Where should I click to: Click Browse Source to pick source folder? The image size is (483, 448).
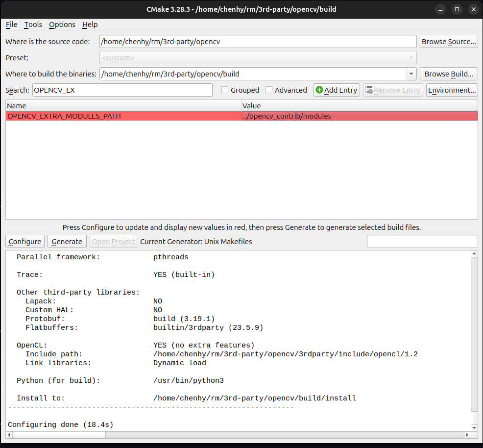[x=448, y=41]
